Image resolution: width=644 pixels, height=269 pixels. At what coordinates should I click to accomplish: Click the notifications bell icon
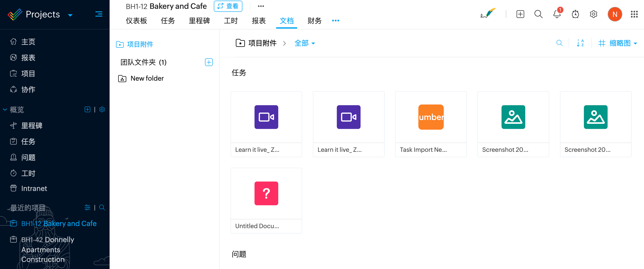pos(557,14)
